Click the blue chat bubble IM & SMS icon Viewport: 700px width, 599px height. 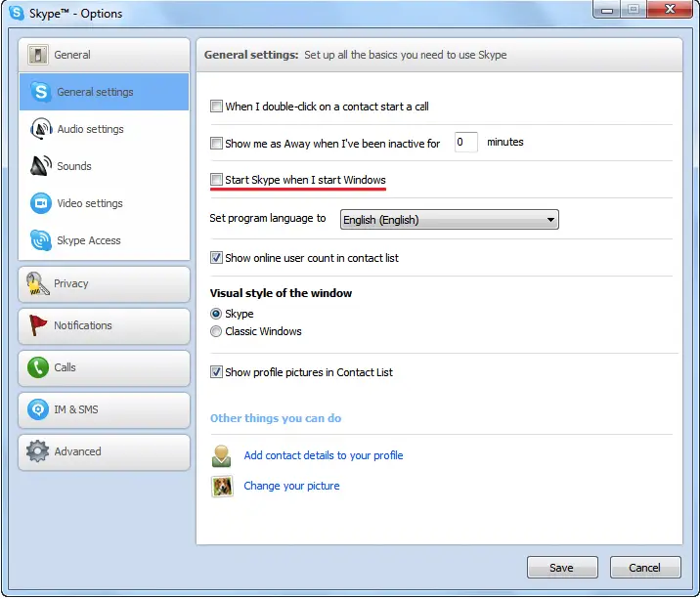click(x=38, y=409)
